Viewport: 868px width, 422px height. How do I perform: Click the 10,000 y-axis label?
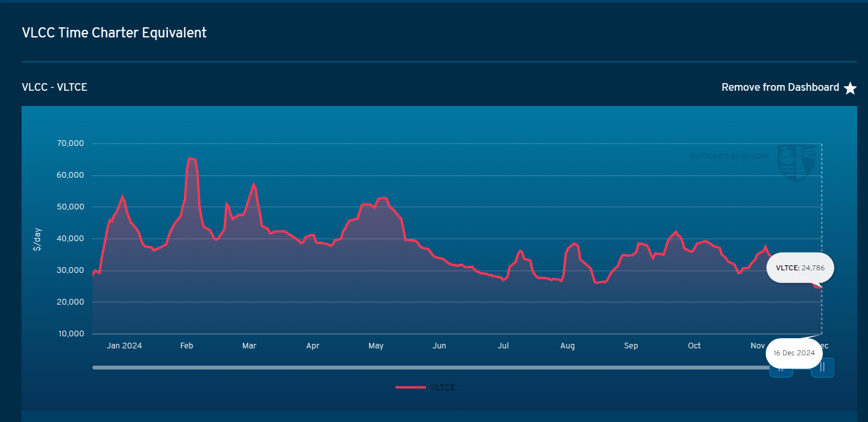click(x=70, y=334)
